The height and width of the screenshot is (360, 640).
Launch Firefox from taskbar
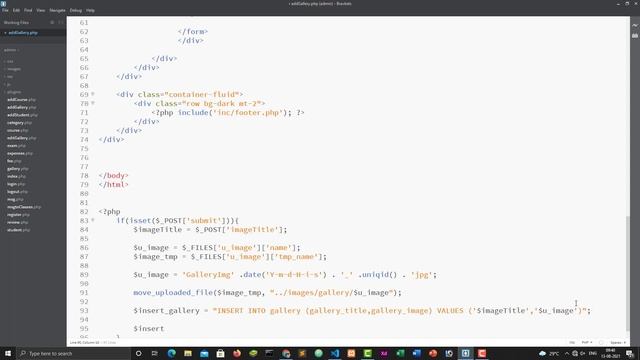[x=237, y=353]
